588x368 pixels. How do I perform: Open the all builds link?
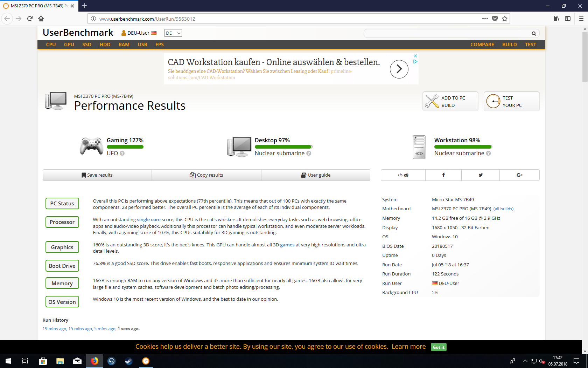503,209
